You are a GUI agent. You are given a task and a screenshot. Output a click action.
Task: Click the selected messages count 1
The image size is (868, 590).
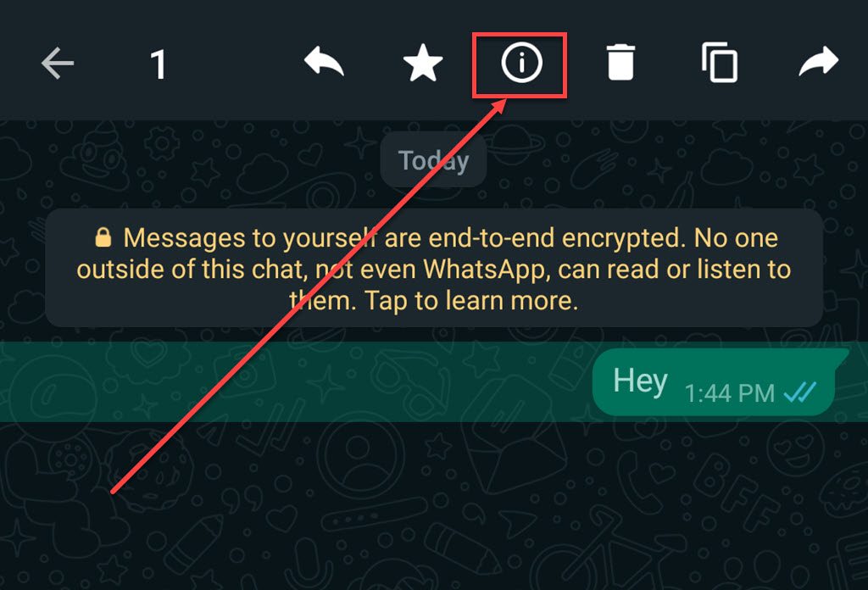(x=159, y=64)
